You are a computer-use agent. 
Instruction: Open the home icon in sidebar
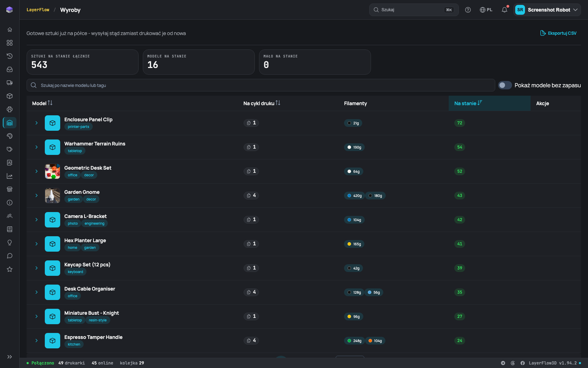click(x=9, y=29)
